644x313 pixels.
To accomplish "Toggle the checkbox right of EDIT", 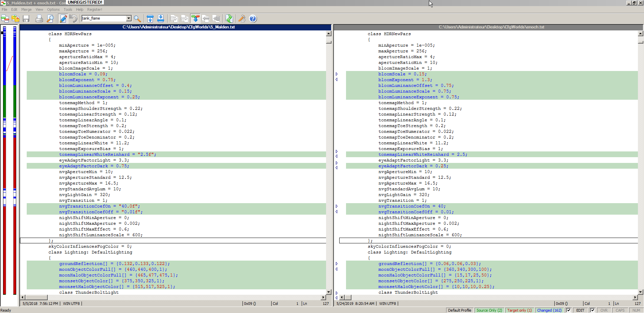I will coord(592,310).
